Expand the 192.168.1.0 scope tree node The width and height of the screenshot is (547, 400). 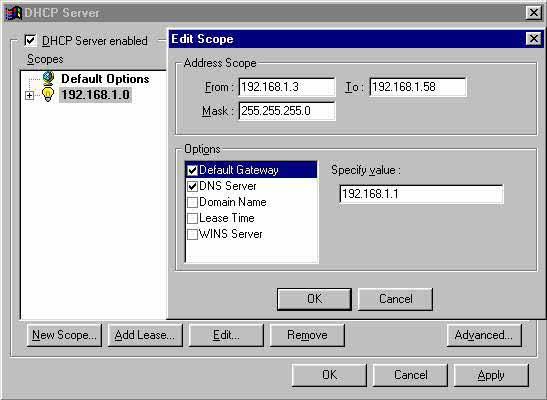pyautogui.click(x=30, y=95)
